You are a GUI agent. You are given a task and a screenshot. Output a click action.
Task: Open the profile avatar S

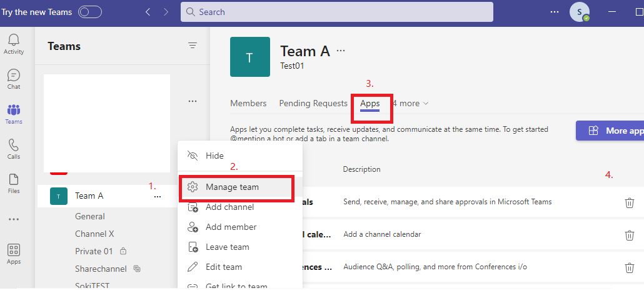tap(579, 12)
